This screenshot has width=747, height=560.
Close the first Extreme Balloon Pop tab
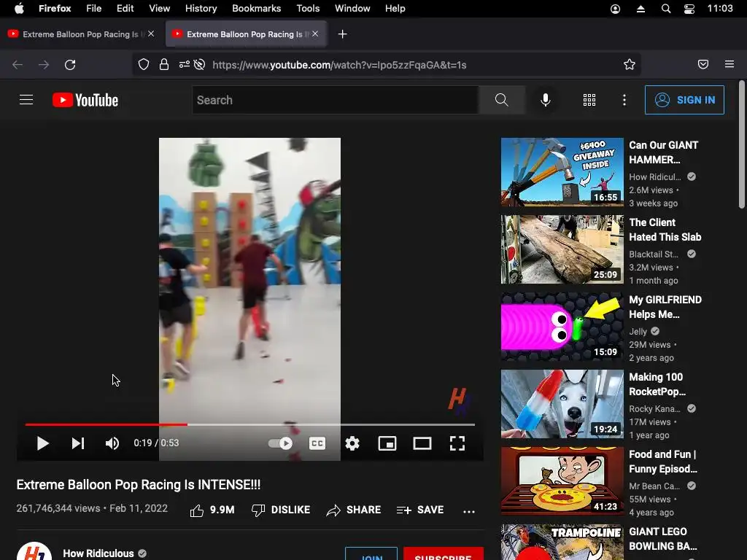(x=151, y=34)
